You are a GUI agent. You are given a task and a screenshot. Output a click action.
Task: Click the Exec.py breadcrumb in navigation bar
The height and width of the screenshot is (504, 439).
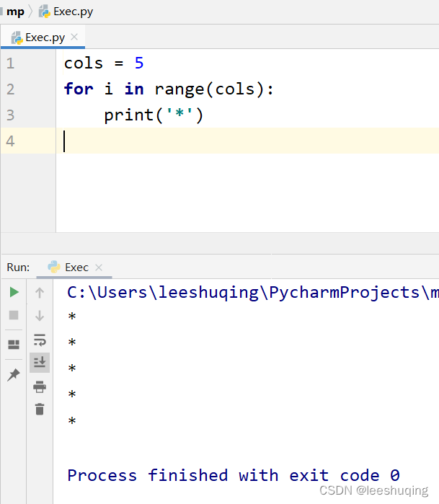66,12
